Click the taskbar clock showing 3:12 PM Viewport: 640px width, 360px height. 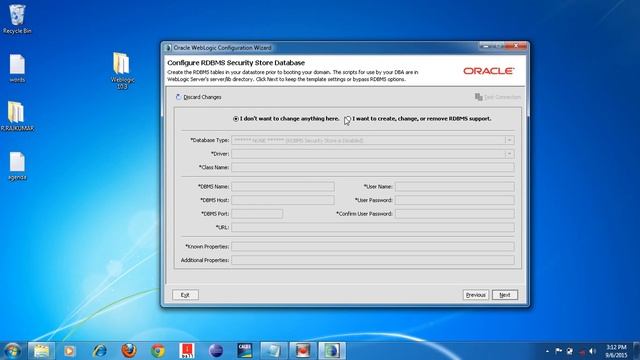[x=616, y=351]
